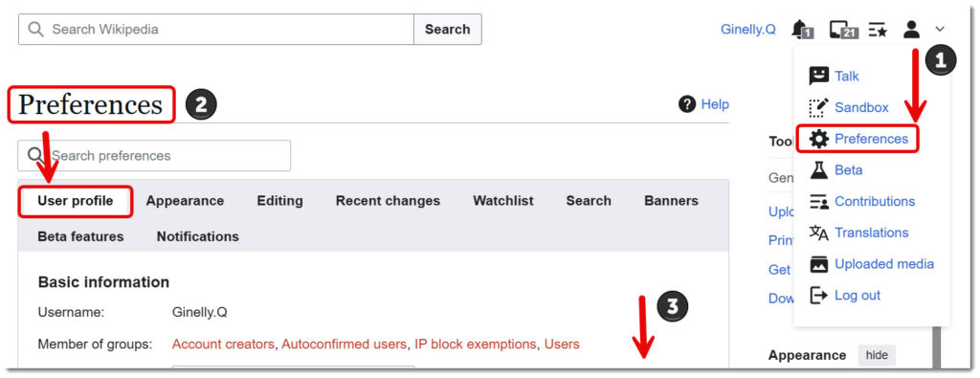Image resolution: width=980 pixels, height=378 pixels.
Task: Switch to the Appearance tab
Action: tap(185, 201)
